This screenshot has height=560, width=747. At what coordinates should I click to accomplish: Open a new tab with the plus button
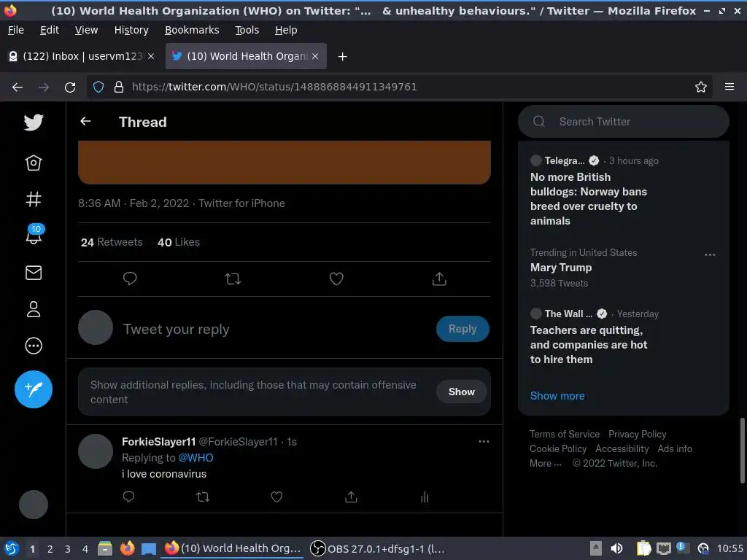[x=342, y=57]
